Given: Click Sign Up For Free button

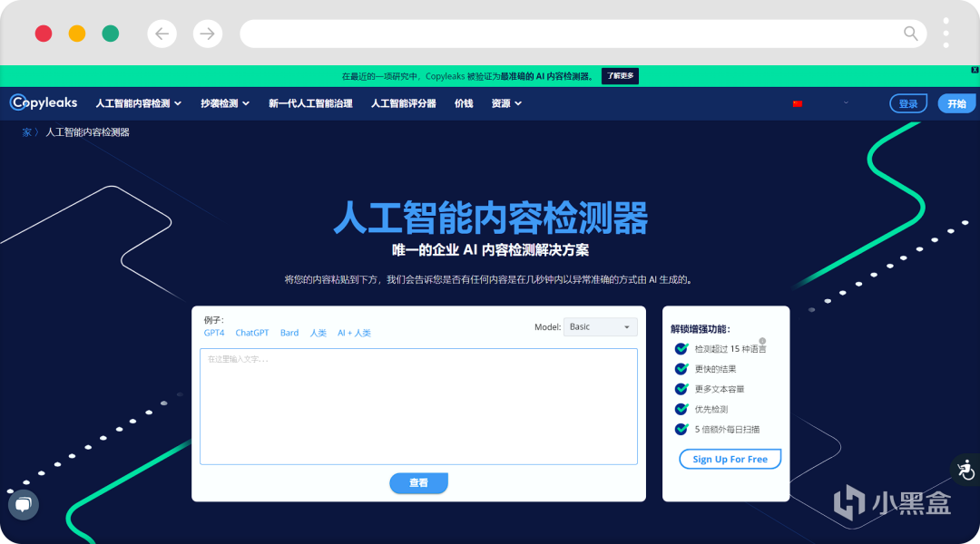Looking at the screenshot, I should (730, 459).
